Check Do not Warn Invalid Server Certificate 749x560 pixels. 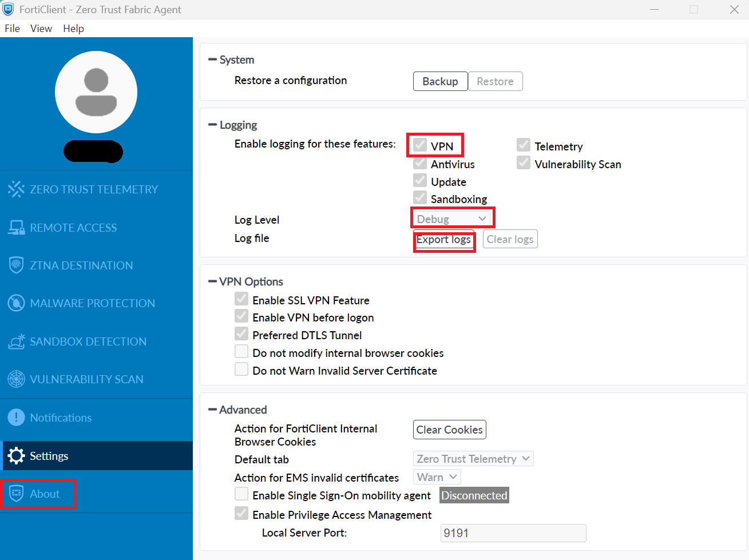click(241, 370)
